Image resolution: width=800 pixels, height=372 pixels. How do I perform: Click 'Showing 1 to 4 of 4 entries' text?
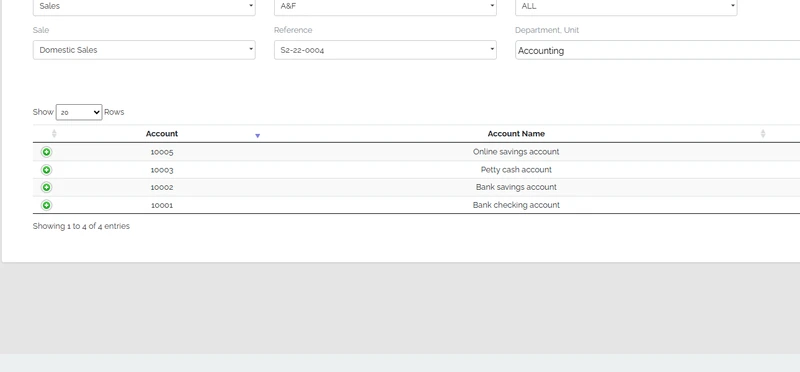[81, 226]
